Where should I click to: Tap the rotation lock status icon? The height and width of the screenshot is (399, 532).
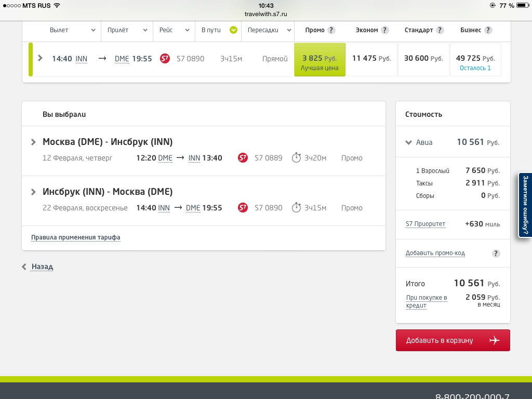[493, 5]
